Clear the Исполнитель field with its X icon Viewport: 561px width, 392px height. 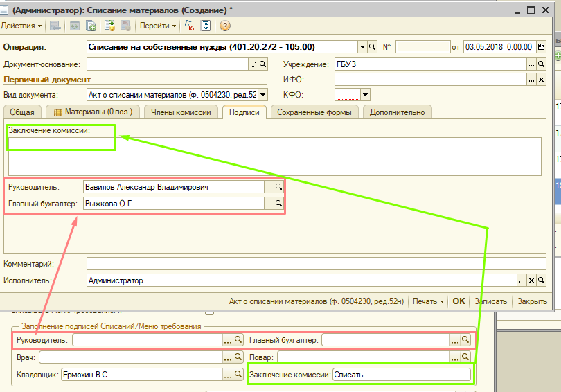(531, 280)
